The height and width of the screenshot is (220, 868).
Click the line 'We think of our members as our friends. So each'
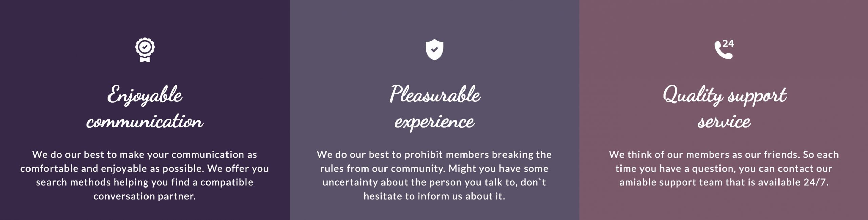pyautogui.click(x=724, y=155)
